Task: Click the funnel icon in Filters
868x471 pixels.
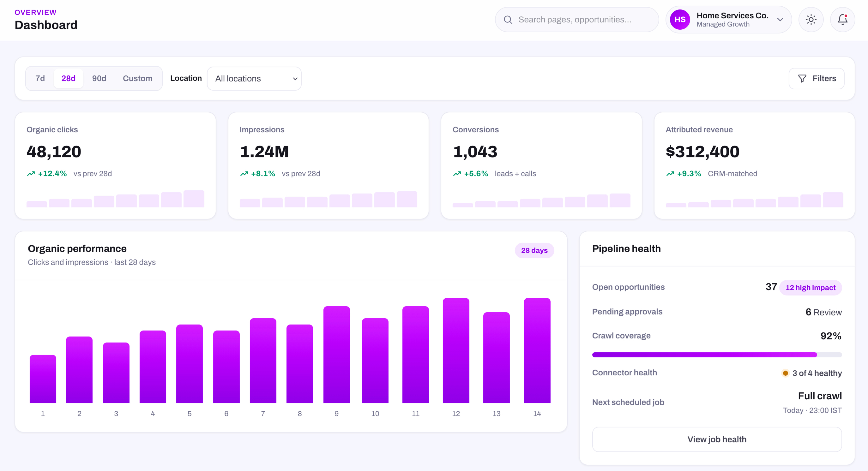Action: click(802, 78)
